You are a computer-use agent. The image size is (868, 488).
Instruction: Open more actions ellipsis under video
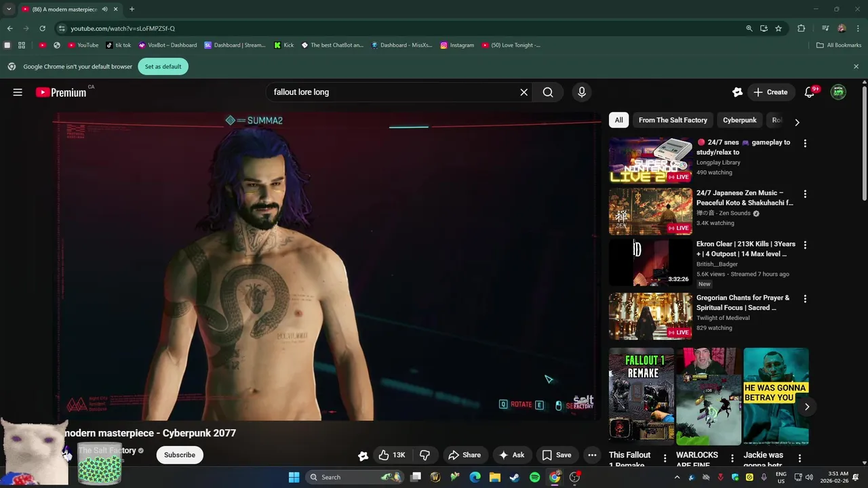(592, 455)
